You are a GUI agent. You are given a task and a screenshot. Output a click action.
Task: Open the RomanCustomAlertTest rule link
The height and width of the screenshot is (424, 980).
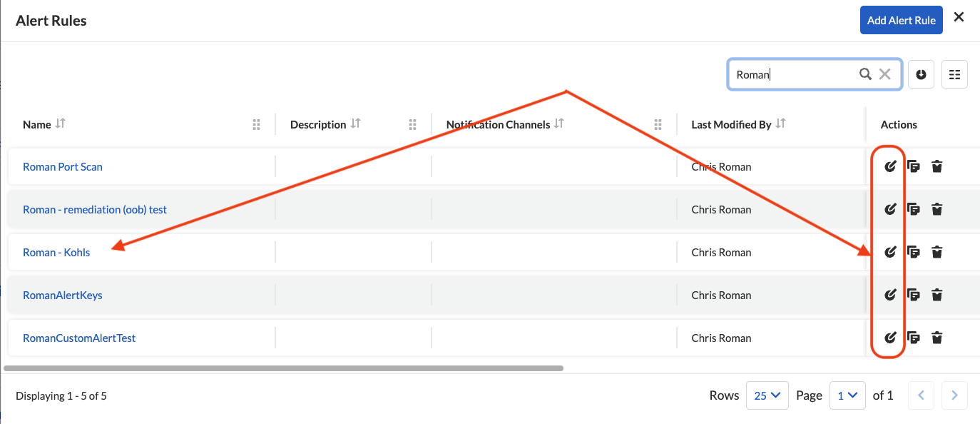(79, 338)
